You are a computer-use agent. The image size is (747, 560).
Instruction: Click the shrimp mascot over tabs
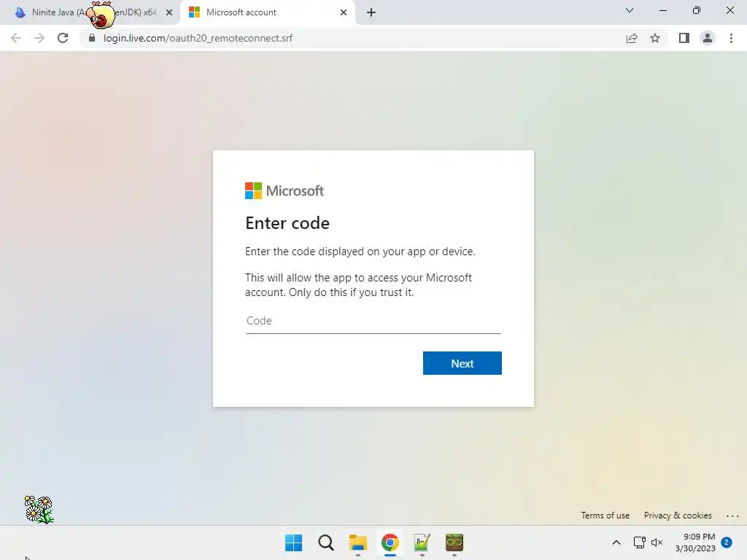click(101, 15)
